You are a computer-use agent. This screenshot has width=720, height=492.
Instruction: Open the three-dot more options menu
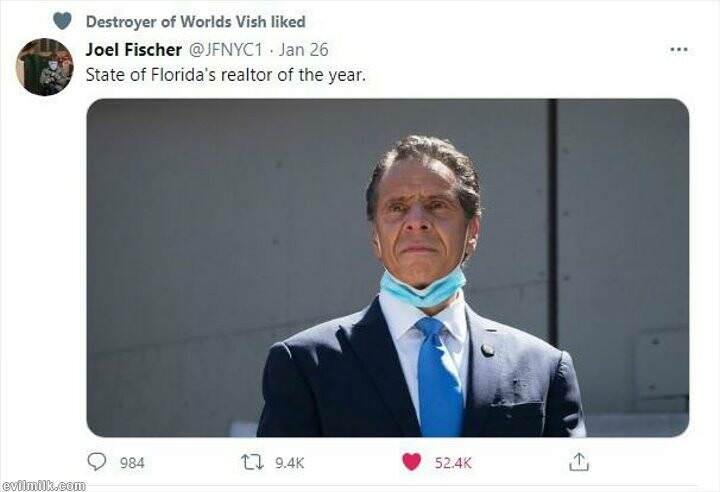pyautogui.click(x=679, y=49)
